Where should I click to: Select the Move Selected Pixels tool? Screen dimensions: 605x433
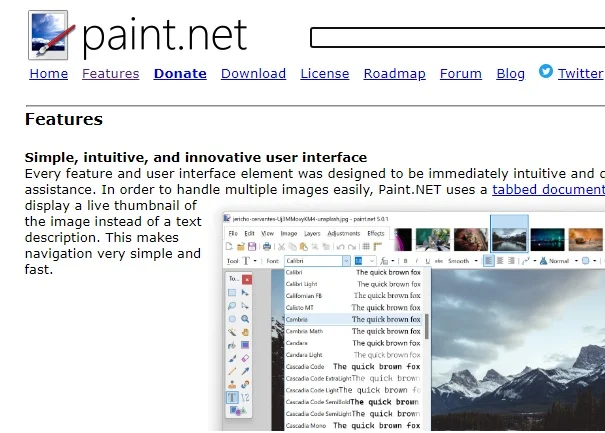click(245, 293)
